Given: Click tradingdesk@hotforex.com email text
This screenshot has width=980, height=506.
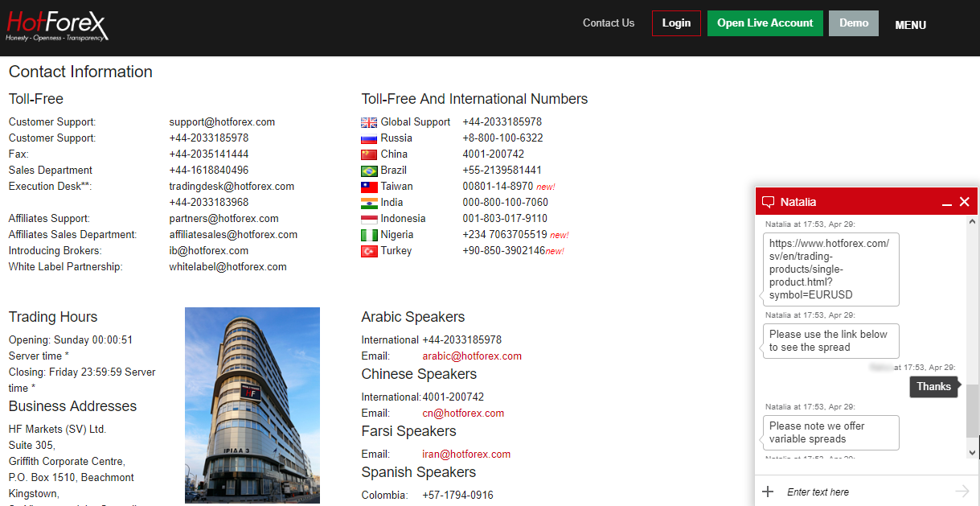Looking at the screenshot, I should point(232,187).
